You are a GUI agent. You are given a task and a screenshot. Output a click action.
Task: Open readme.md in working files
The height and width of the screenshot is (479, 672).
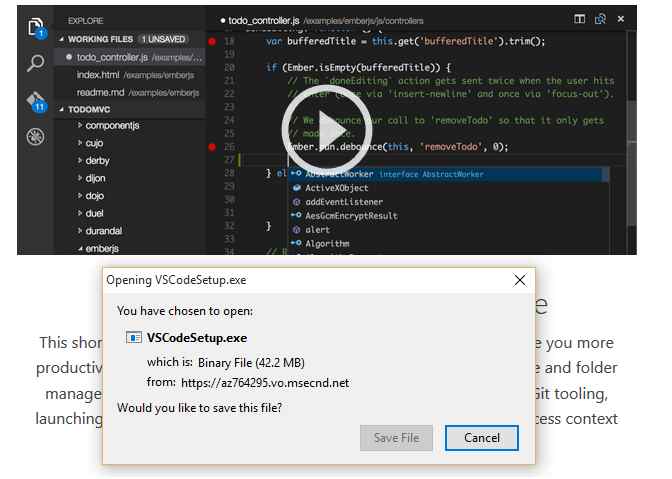coord(129,93)
